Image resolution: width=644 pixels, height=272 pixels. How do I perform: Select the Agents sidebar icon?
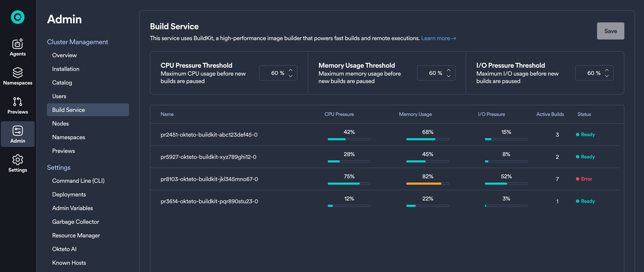18,44
